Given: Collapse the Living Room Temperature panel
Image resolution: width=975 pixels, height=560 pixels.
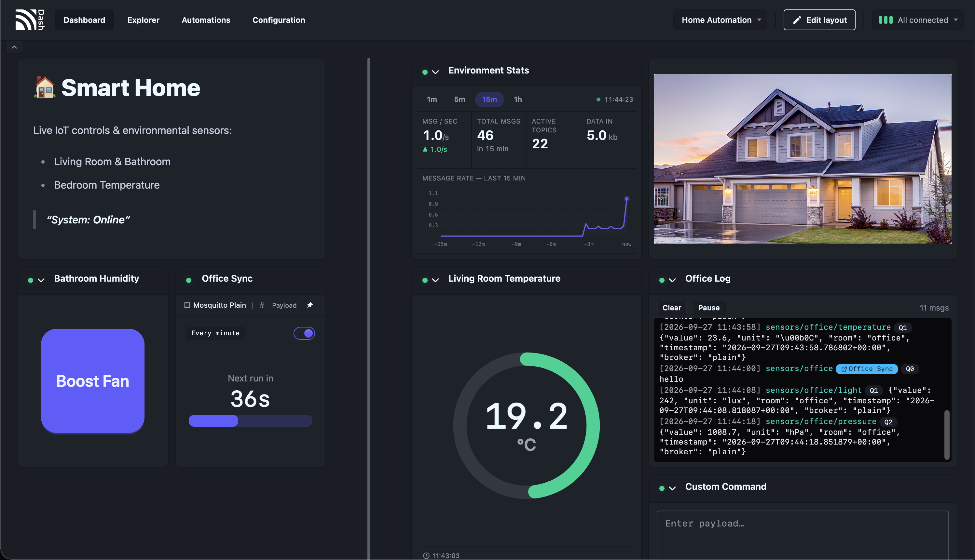Looking at the screenshot, I should pos(435,280).
